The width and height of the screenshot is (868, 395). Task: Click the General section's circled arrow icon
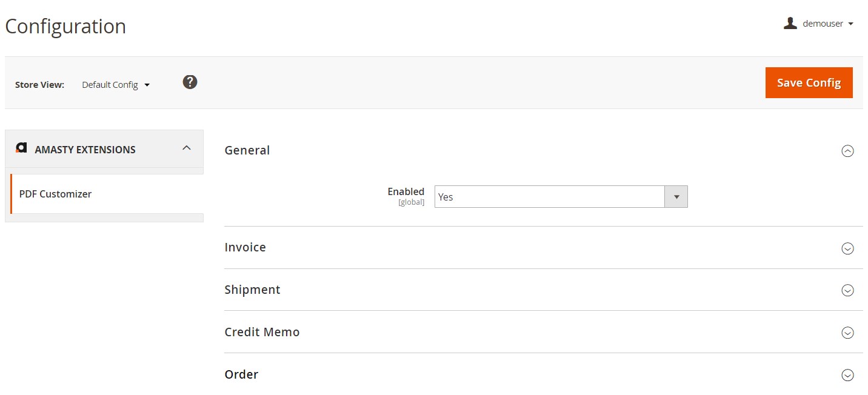[x=847, y=151]
